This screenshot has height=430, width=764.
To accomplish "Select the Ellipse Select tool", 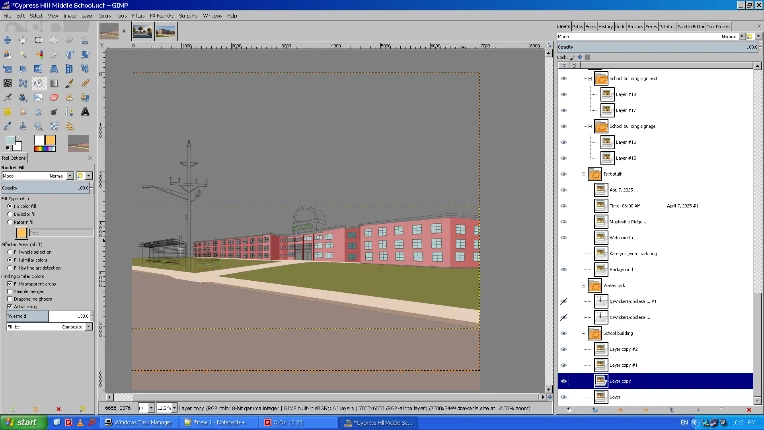I will [x=54, y=40].
